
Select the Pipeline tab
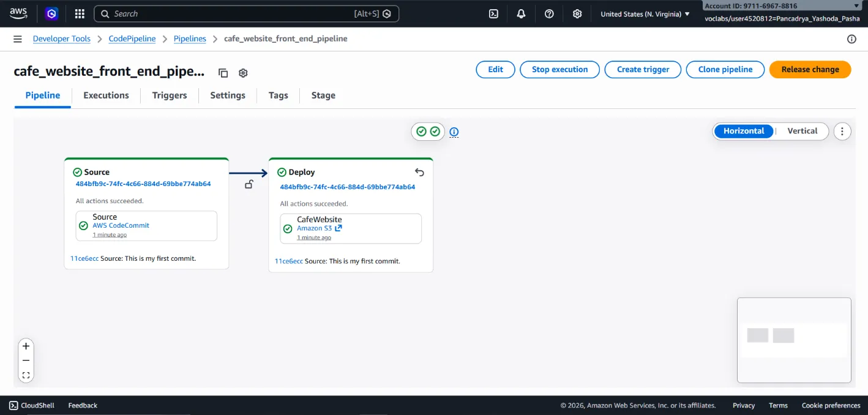(43, 95)
